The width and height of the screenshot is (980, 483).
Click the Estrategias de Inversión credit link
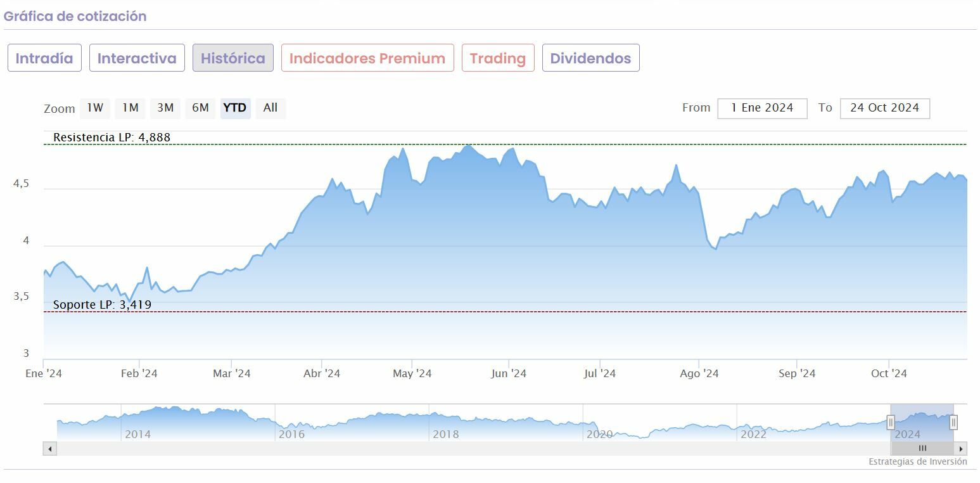(x=917, y=461)
